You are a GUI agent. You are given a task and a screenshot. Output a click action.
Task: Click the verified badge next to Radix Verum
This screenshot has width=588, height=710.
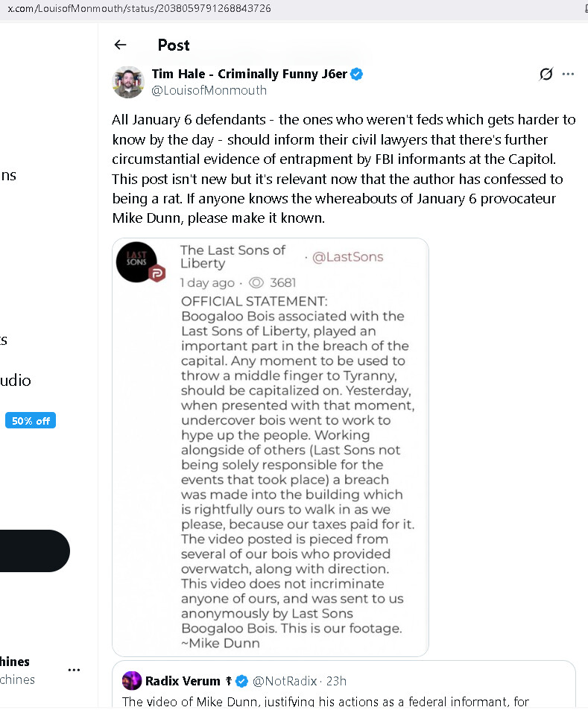[x=242, y=681]
